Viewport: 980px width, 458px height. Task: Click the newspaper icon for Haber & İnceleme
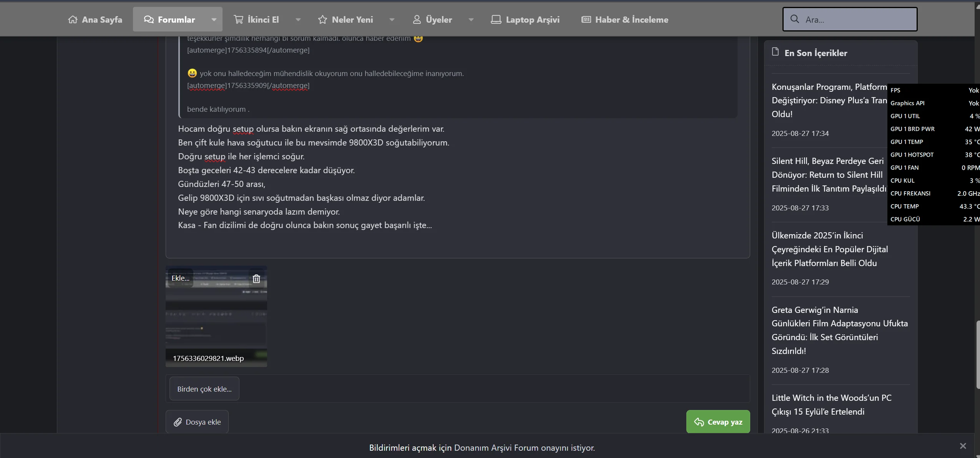click(x=586, y=20)
